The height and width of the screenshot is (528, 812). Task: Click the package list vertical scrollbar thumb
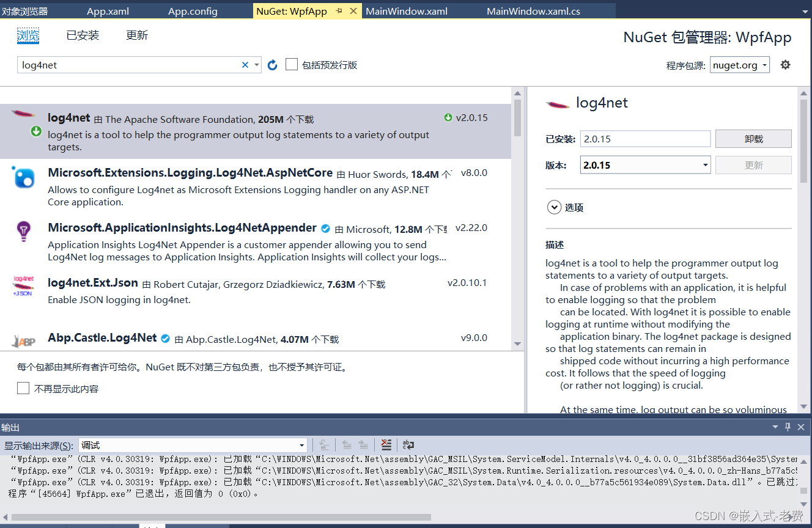(x=517, y=117)
